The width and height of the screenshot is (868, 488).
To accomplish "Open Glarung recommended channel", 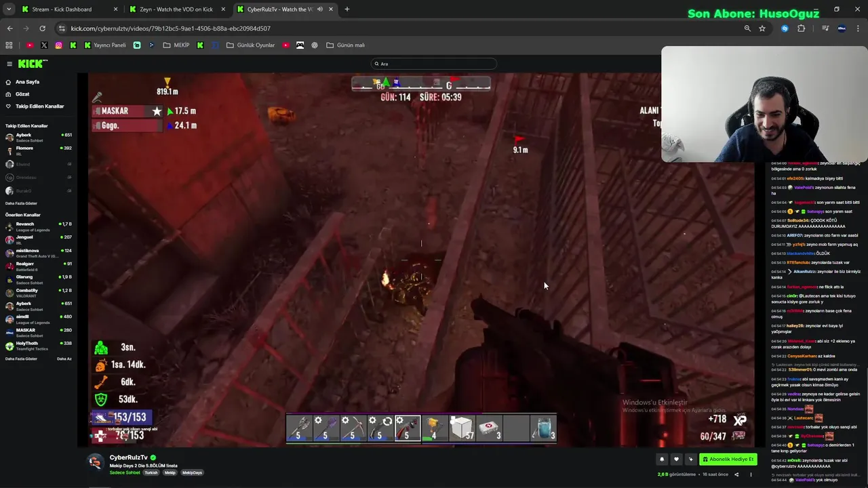I will [x=39, y=279].
